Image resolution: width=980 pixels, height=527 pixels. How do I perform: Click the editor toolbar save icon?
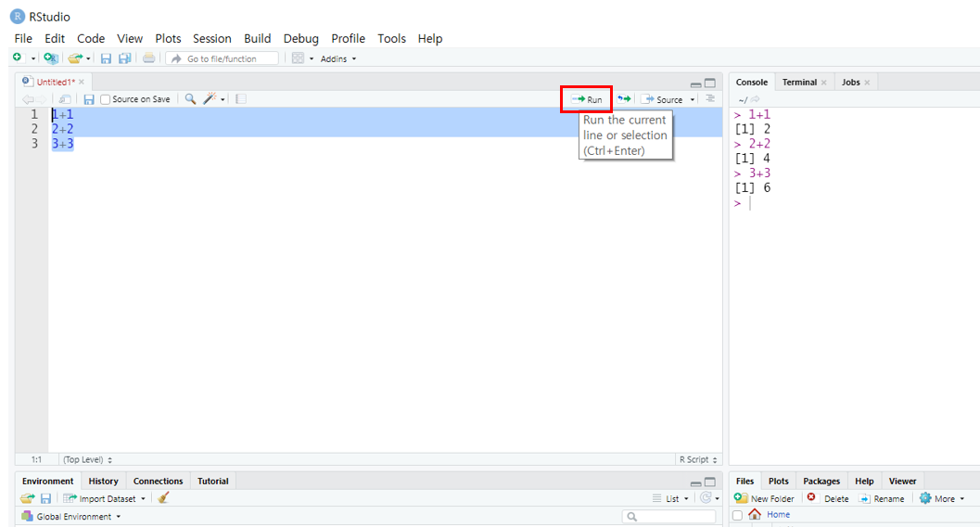pos(89,98)
